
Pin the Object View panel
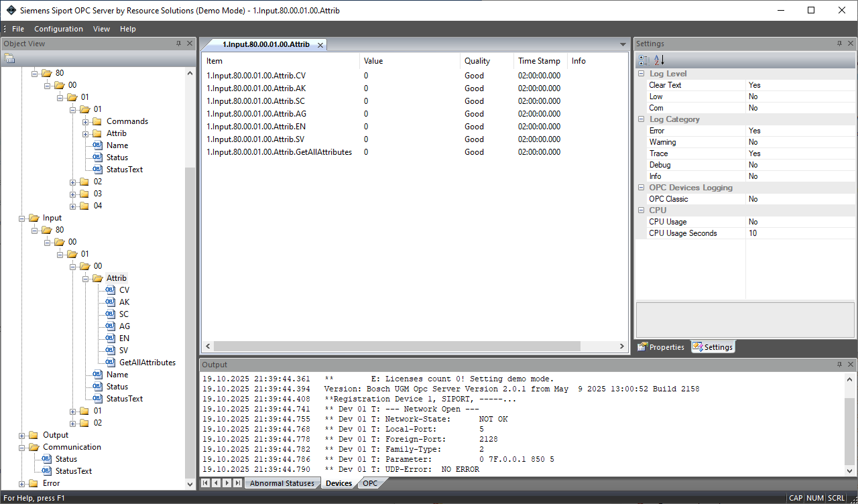(178, 44)
